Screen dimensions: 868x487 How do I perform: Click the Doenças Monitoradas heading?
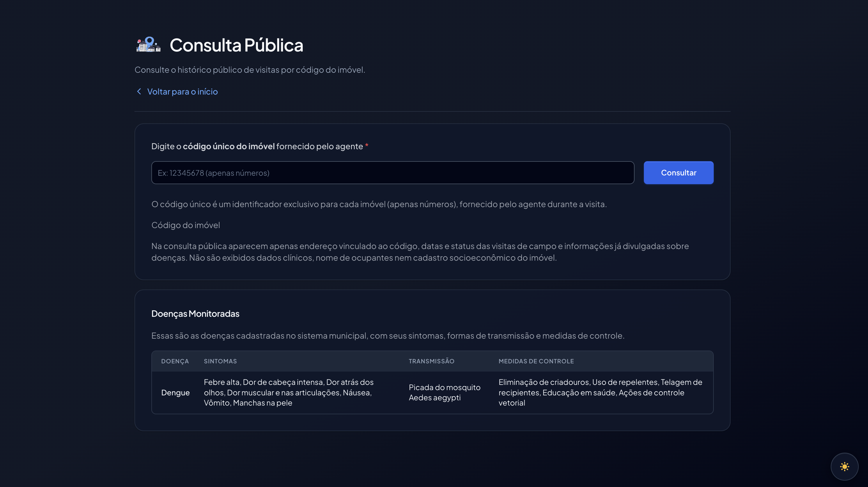click(x=195, y=314)
